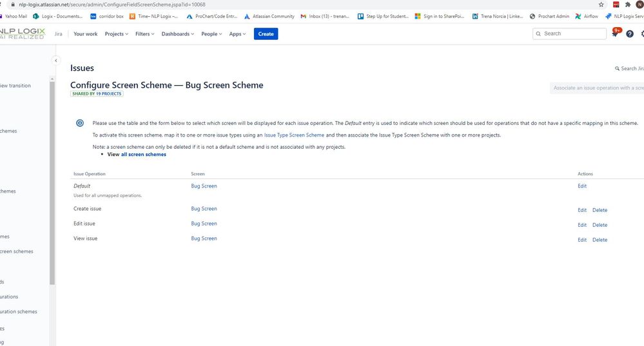Open the Time- NLP Logix bookmark
The image size is (644, 346).
pyautogui.click(x=154, y=16)
